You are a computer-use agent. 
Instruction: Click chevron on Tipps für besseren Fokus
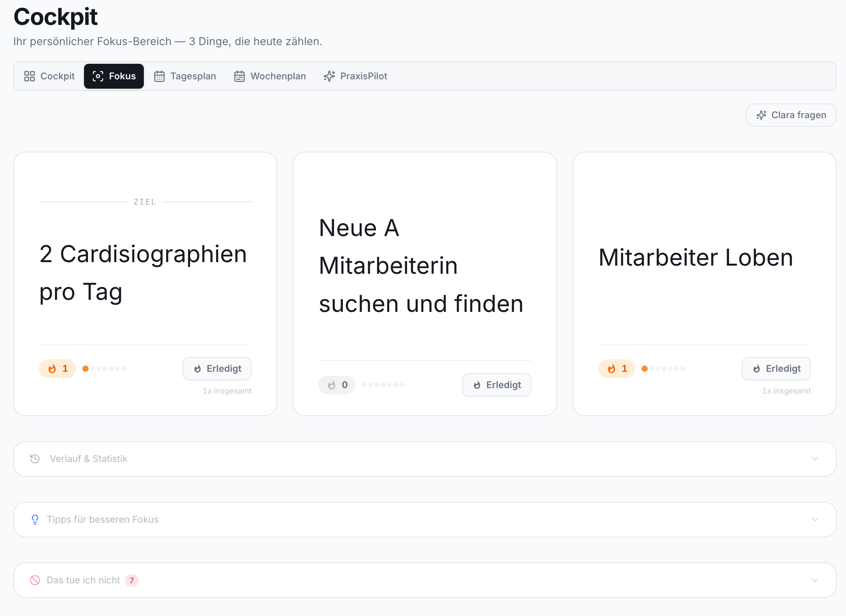tap(815, 520)
